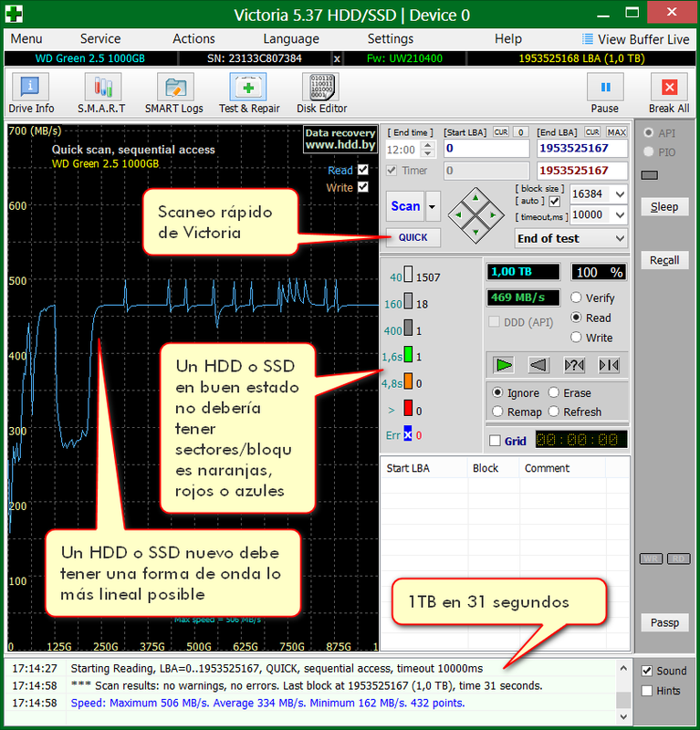The width and height of the screenshot is (700, 730).
Task: Click the left arrow on navigation diamond
Action: click(x=458, y=215)
